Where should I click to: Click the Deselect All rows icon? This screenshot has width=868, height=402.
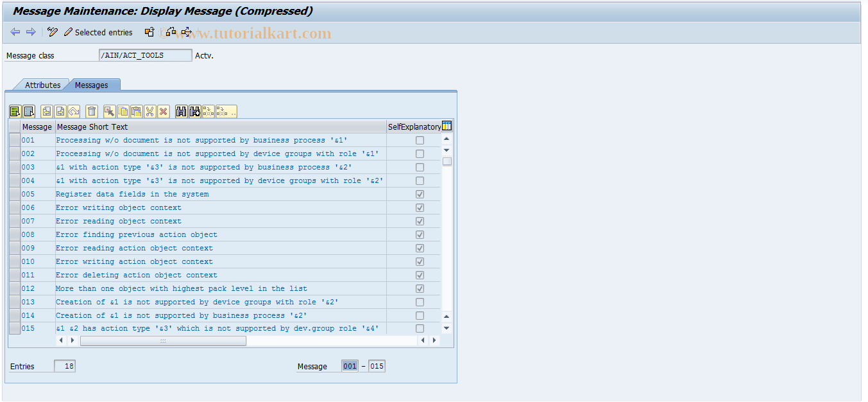coord(29,112)
